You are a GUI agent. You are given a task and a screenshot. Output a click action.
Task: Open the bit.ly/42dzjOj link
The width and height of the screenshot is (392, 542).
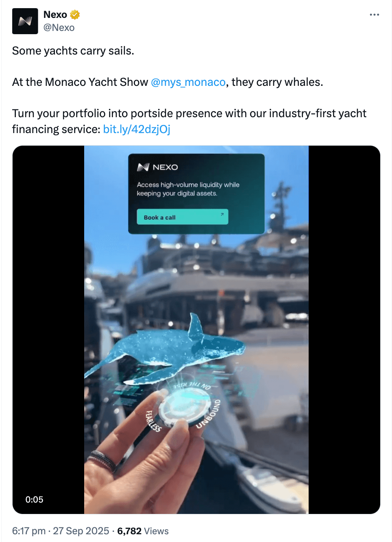point(137,129)
